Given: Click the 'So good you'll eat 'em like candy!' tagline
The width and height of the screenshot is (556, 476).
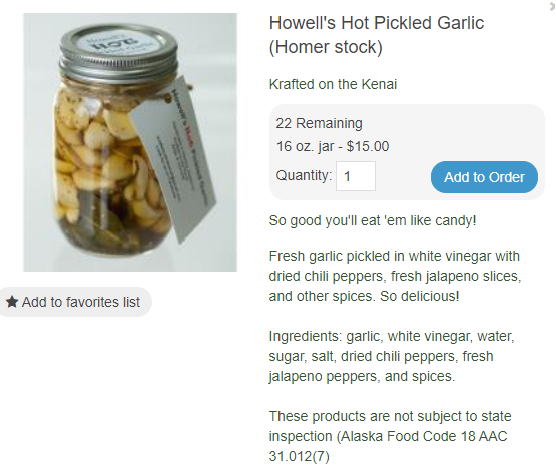Looking at the screenshot, I should 372,220.
